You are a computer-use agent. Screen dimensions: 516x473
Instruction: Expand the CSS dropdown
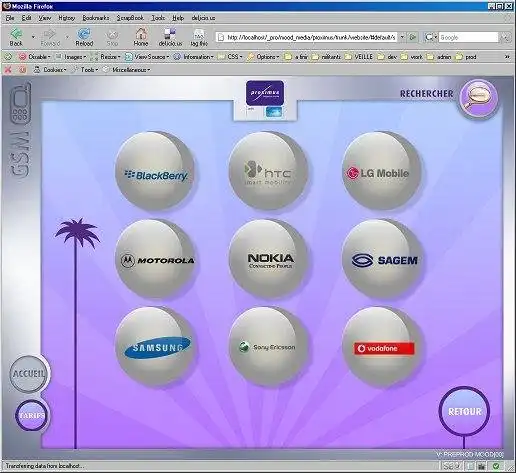pos(230,57)
